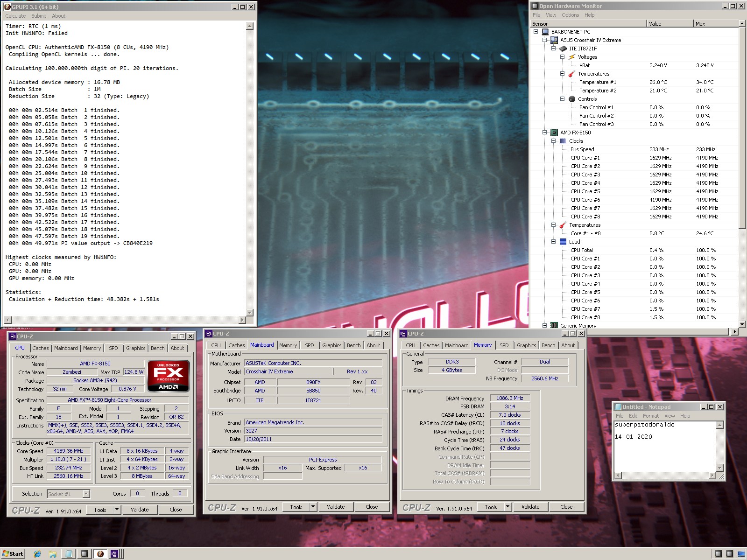Image resolution: width=747 pixels, height=560 pixels.
Task: Open Tools dropdown arrow in CPU-Z Mainboard window
Action: pos(313,507)
